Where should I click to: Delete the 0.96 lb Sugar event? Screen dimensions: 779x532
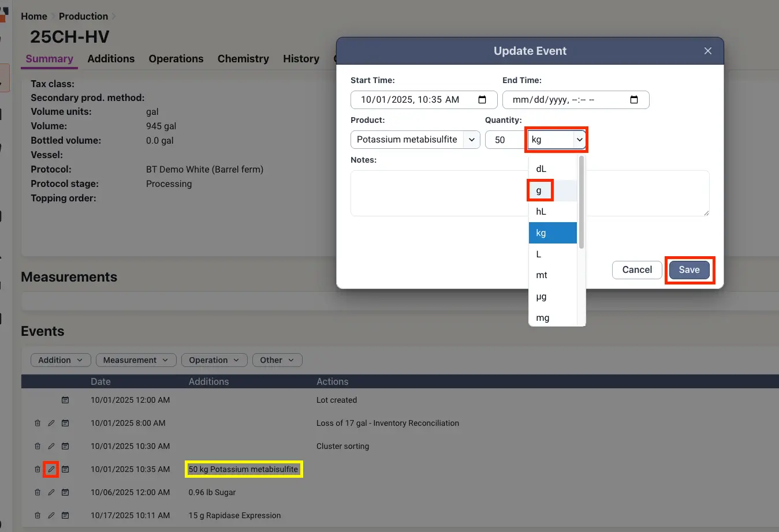tap(38, 492)
